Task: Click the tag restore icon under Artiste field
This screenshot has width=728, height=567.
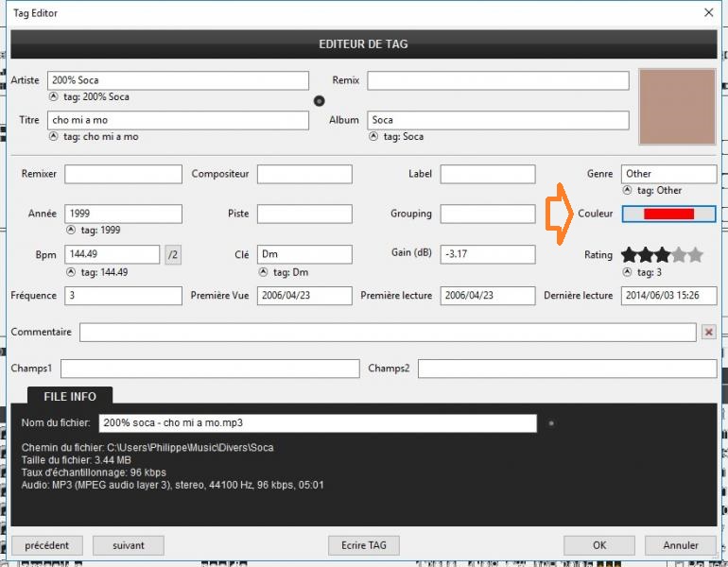Action: click(53, 96)
